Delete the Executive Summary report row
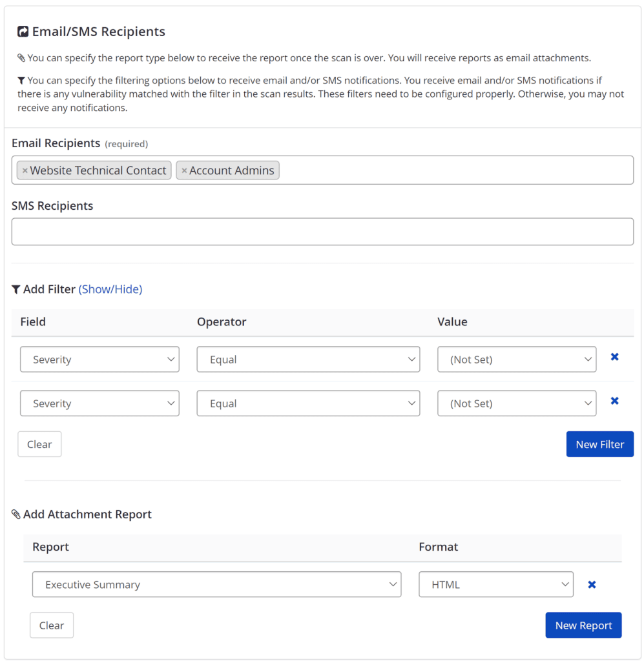The height and width of the screenshot is (661, 644). pos(592,584)
